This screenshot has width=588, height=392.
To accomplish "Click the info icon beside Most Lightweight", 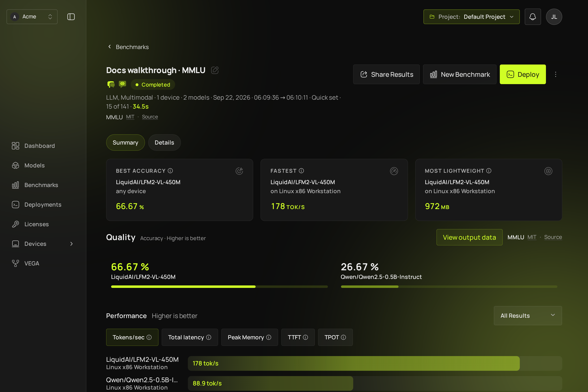I will 489,171.
